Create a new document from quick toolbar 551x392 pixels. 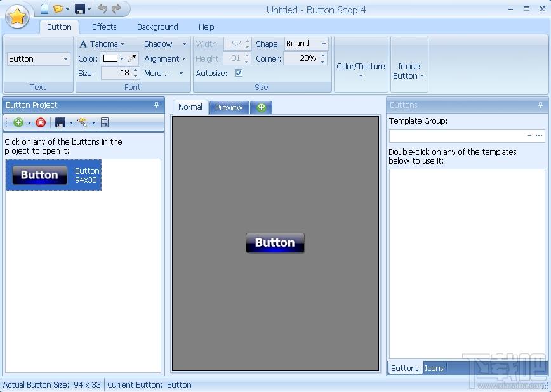[44, 9]
